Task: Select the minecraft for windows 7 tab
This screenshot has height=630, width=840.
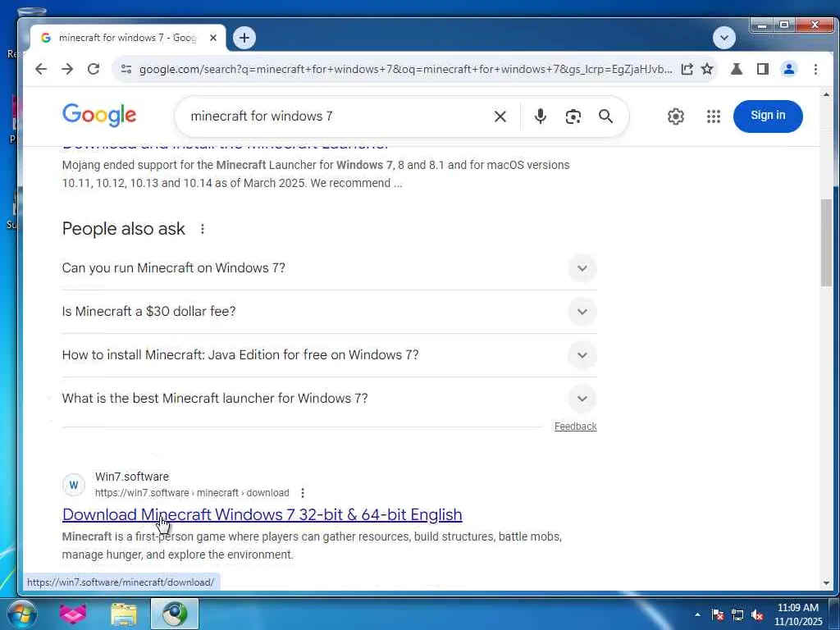Action: tap(127, 38)
